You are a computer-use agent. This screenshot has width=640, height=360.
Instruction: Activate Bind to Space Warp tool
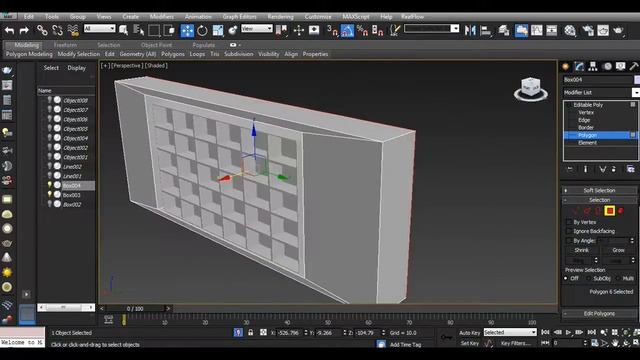[73, 30]
